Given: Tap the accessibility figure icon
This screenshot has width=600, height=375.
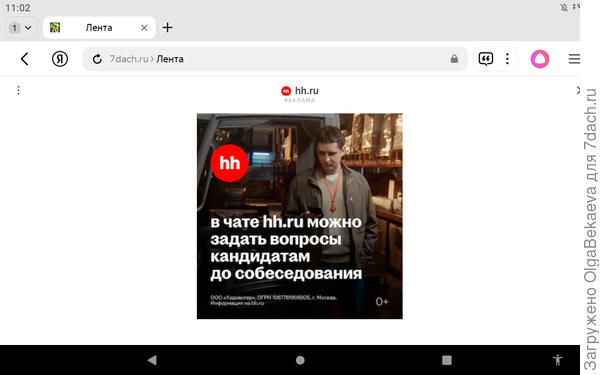Looking at the screenshot, I should pyautogui.click(x=558, y=360).
